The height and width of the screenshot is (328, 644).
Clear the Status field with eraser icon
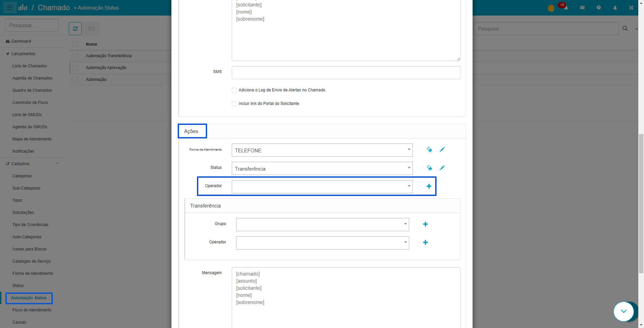click(429, 168)
